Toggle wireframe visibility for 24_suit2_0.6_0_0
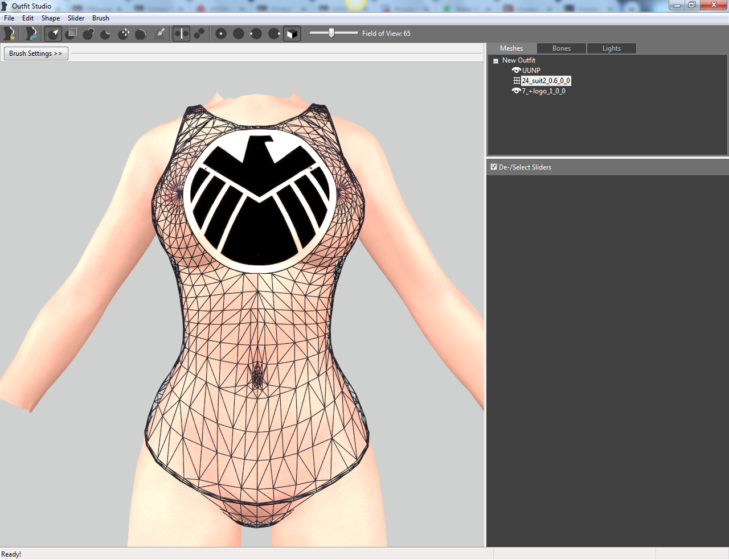Screen dimensions: 729x560 pos(517,81)
